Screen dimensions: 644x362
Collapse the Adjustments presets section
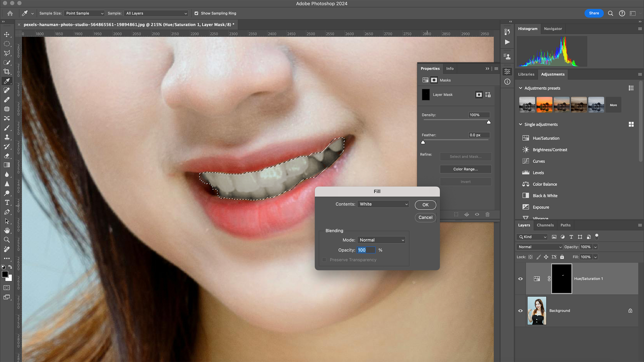[520, 88]
